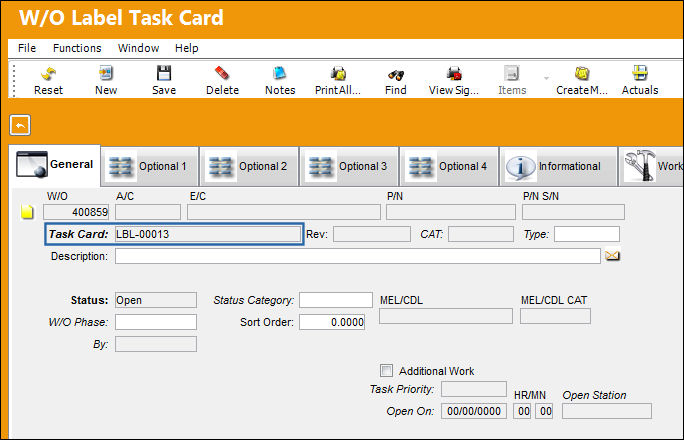The width and height of the screenshot is (684, 440).
Task: Click the Open Station input field
Action: pos(607,411)
